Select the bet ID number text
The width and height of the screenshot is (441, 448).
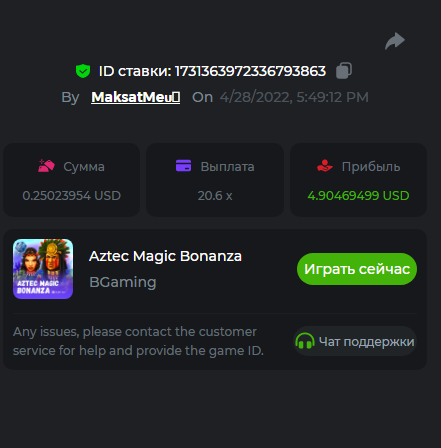pyautogui.click(x=250, y=71)
